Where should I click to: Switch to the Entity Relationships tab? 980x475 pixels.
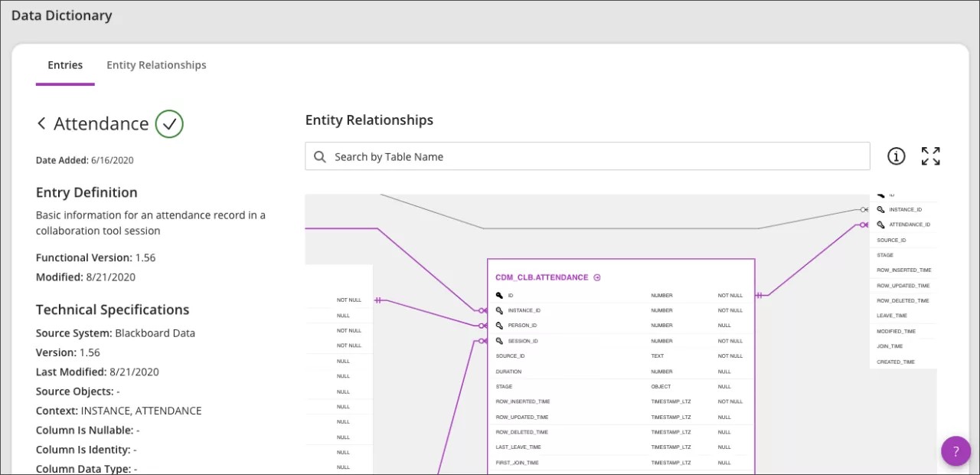(x=156, y=65)
